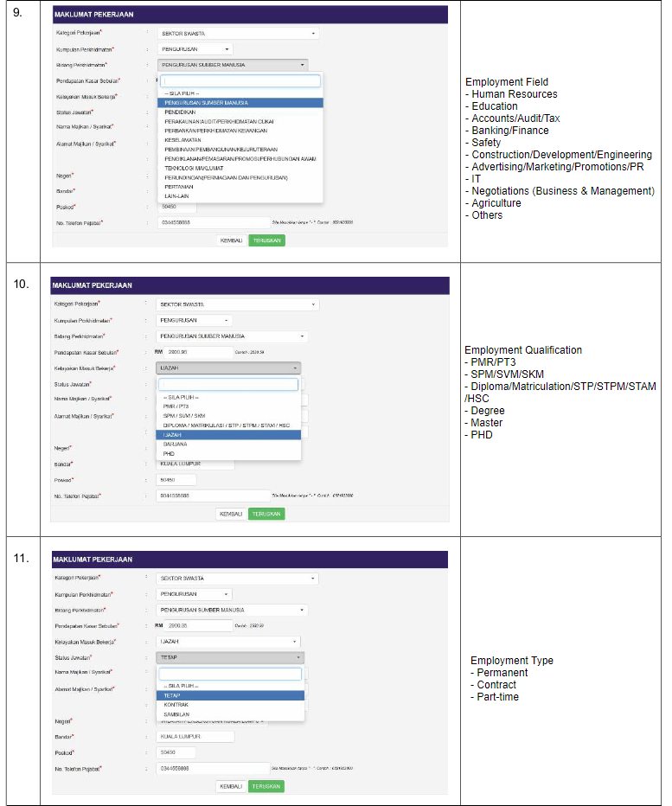Choose KONTRAK as Status Jawatan
Screen dimensions: 672x806
176,705
